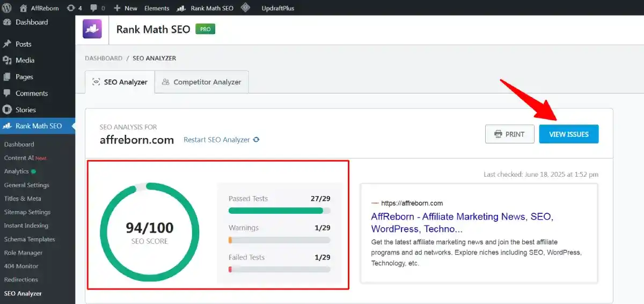Visit the AffReborn site home

tap(39, 8)
